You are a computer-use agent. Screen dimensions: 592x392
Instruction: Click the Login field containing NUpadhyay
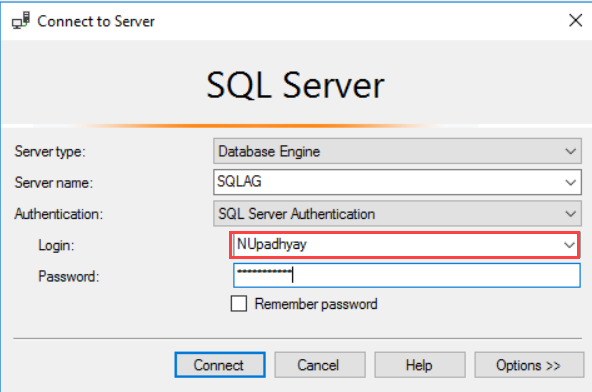click(404, 245)
